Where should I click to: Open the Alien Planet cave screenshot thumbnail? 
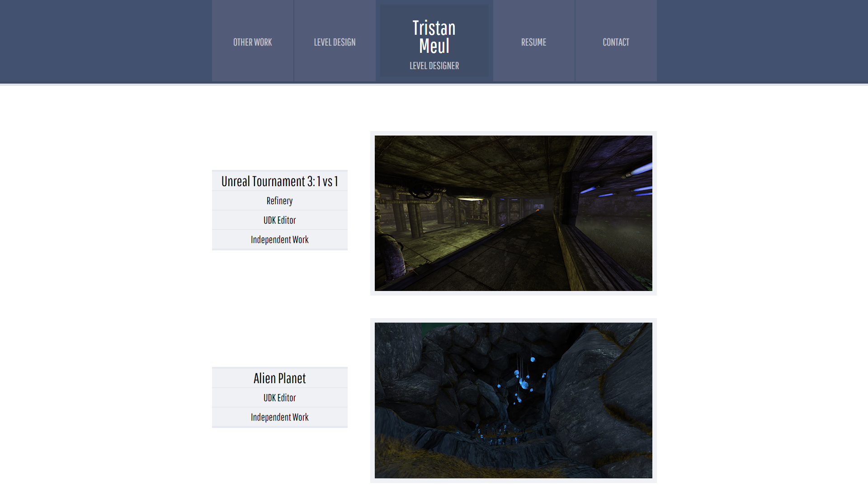pyautogui.click(x=514, y=400)
